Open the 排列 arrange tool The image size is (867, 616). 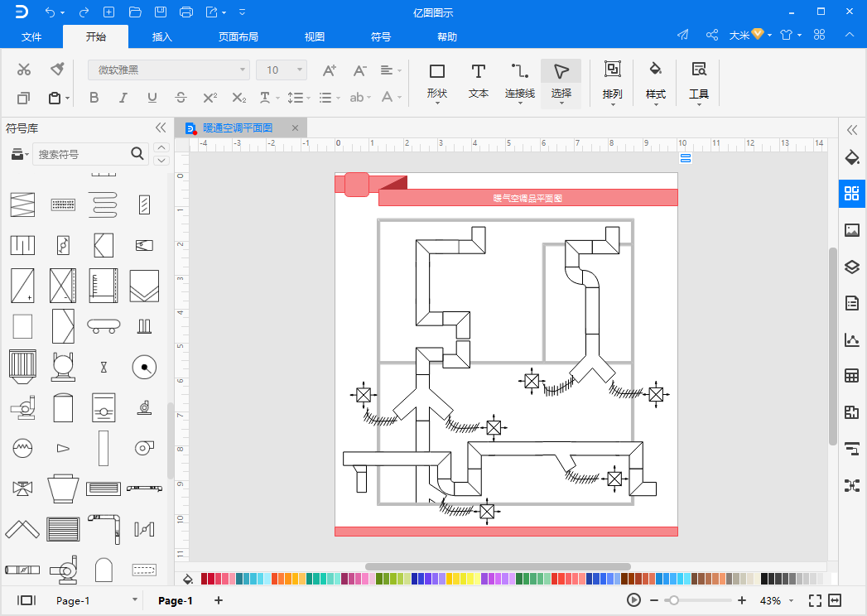tap(613, 83)
